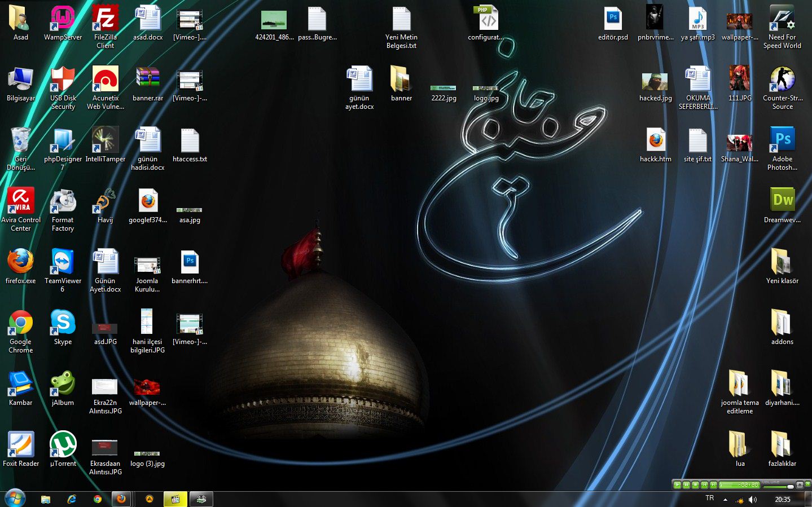This screenshot has width=812, height=507.
Task: Select the addons folder
Action: tap(782, 328)
